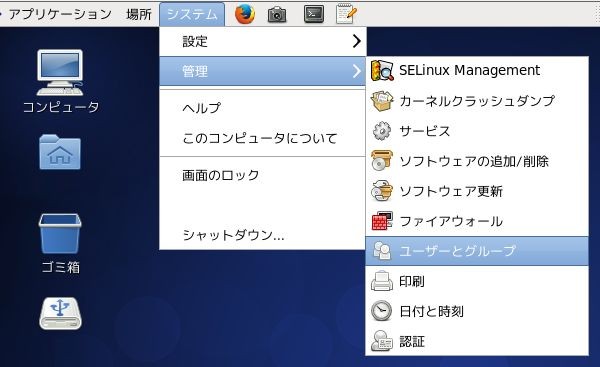Click the カーネルクラッシュダンプ box icon
The width and height of the screenshot is (600, 367).
tap(382, 101)
